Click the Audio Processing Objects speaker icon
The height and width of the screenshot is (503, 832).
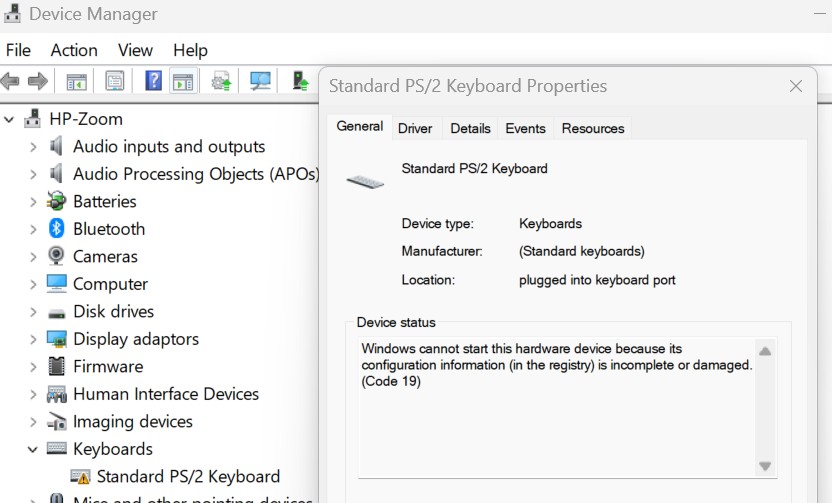point(56,174)
